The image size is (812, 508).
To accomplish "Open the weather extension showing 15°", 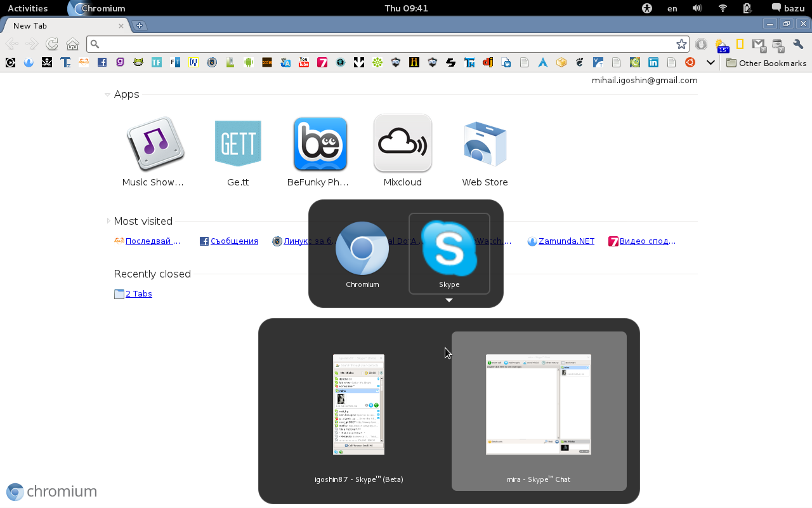I will point(721,45).
